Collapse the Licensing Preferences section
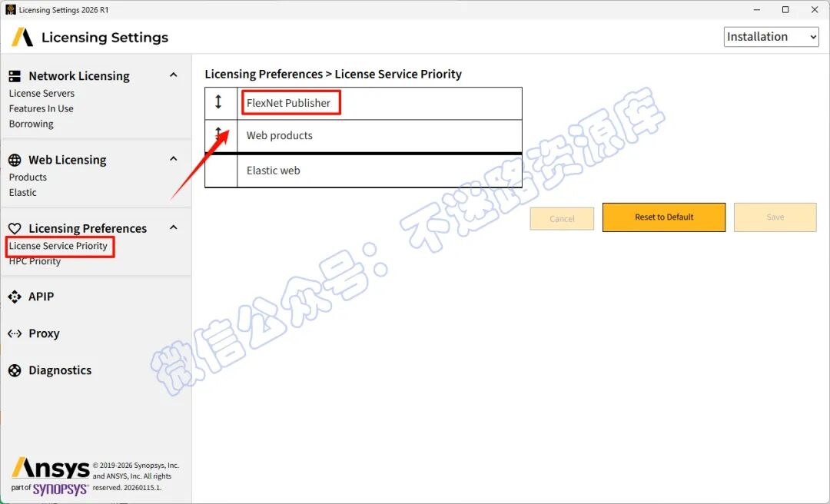 173,227
